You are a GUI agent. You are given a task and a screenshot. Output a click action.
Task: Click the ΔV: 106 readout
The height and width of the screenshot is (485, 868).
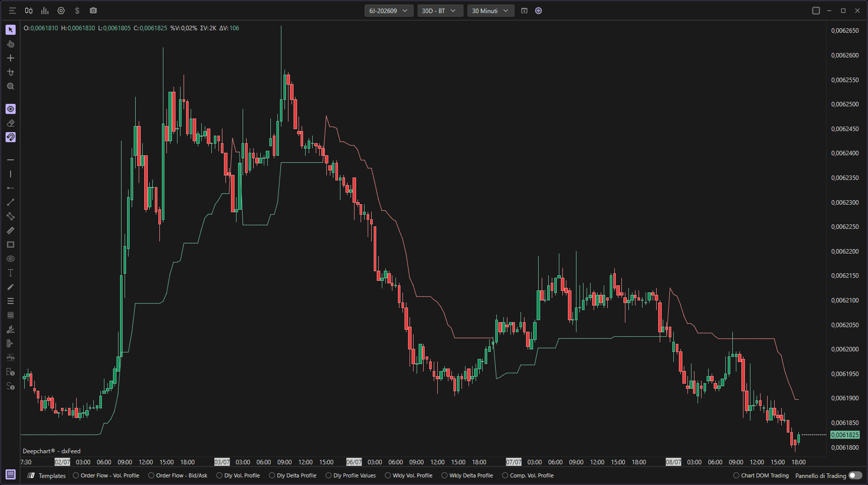coord(229,28)
